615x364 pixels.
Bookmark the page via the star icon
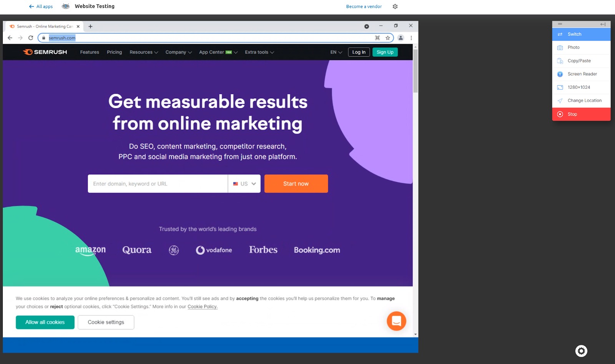[x=388, y=38]
